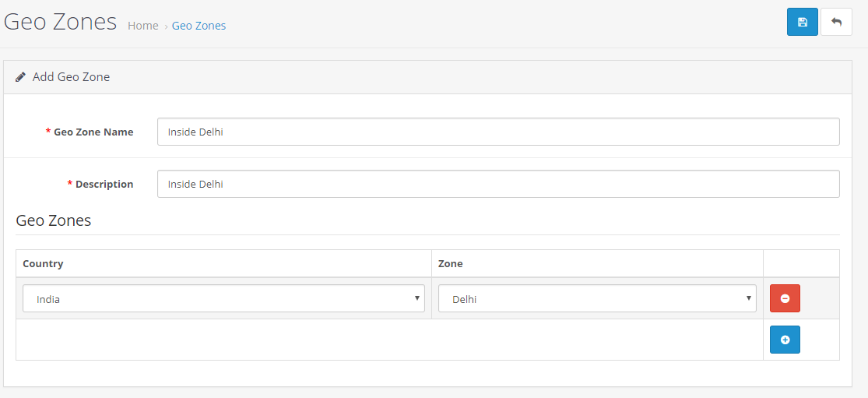Add a new geo zone row with blue plus button

[x=785, y=340]
